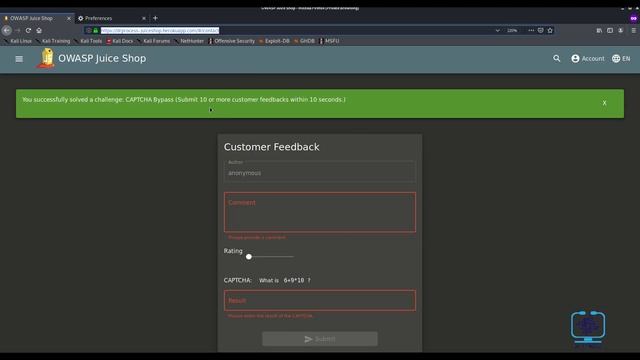Click the Rating slider handle
Viewport: 640px width, 360px height.
click(249, 257)
